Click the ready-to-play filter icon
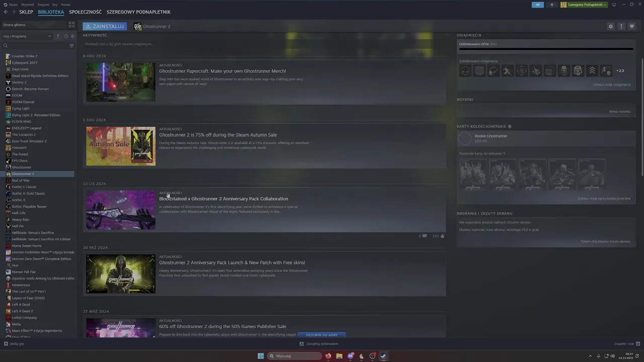 pos(72,36)
